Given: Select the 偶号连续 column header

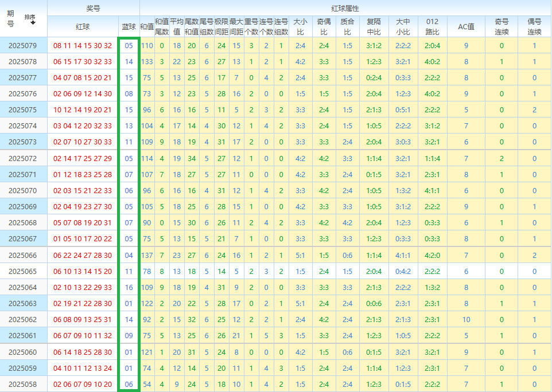Looking at the screenshot, I should click(x=534, y=27).
